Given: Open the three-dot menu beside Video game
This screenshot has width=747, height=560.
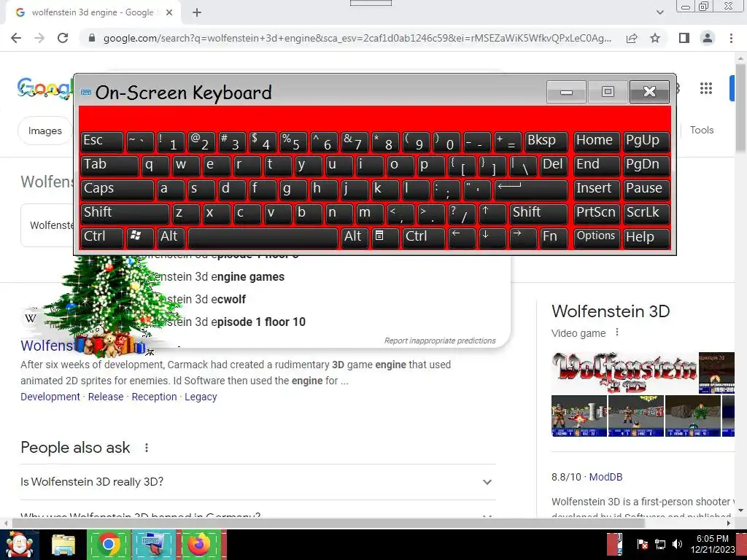Looking at the screenshot, I should [617, 332].
